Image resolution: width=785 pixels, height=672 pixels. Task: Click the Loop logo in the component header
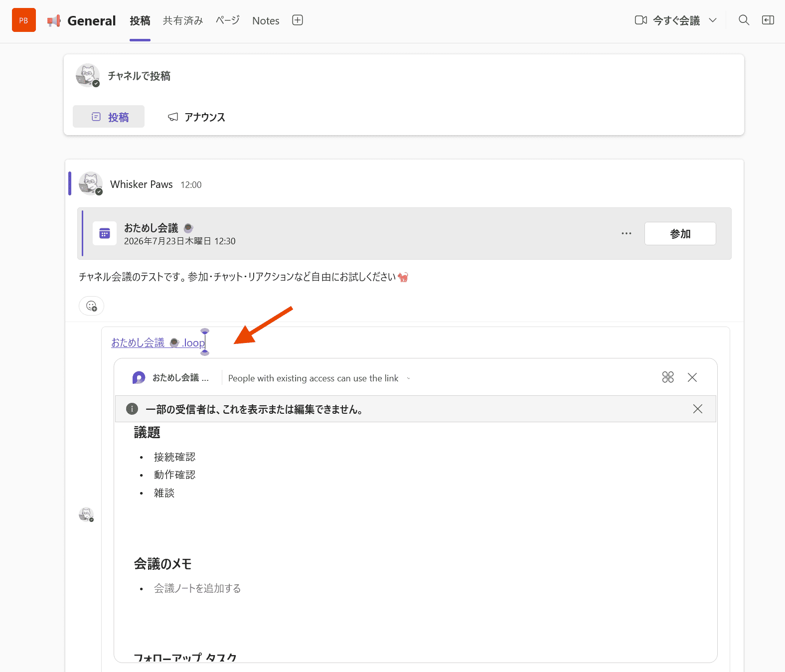pos(139,378)
